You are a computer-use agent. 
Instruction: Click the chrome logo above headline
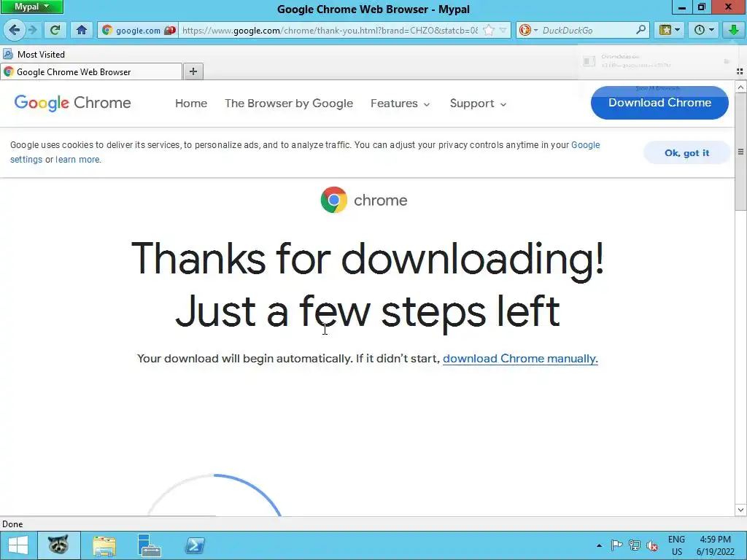(364, 200)
